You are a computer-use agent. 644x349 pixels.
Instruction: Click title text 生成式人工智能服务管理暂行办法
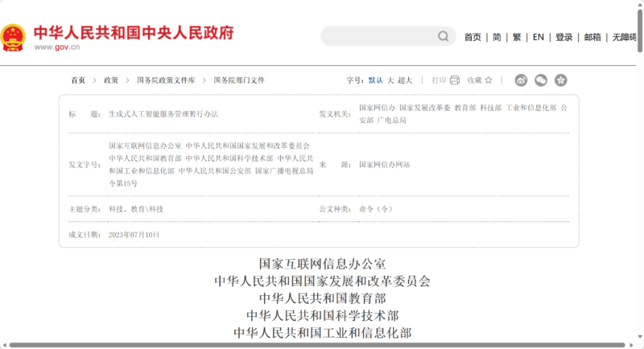tap(163, 114)
